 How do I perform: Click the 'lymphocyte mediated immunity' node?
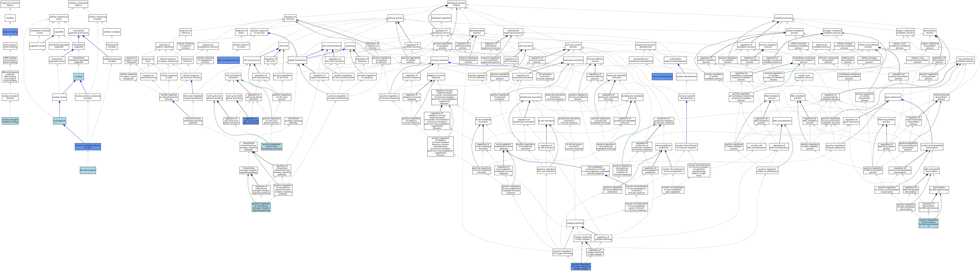(632, 97)
